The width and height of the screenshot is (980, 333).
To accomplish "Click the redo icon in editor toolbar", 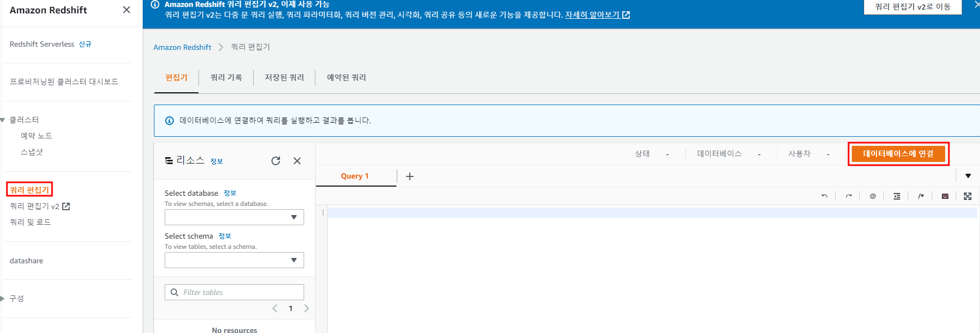I will coord(849,196).
